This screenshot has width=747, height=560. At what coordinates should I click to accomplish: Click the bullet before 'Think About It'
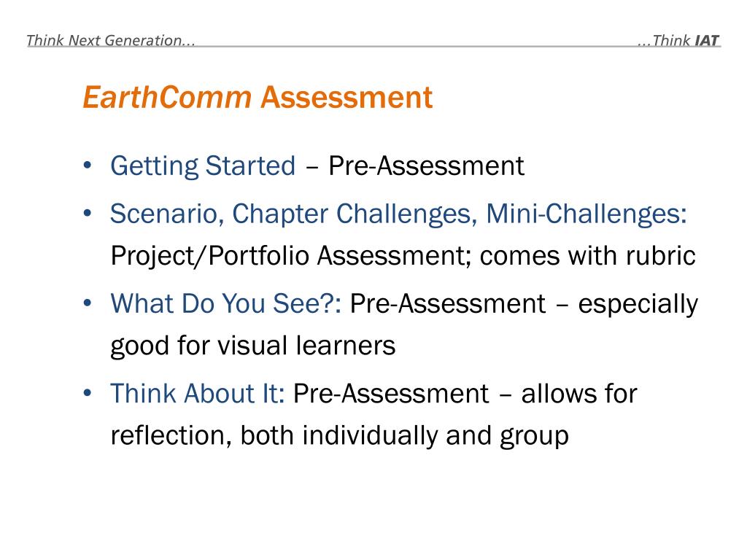(x=88, y=393)
